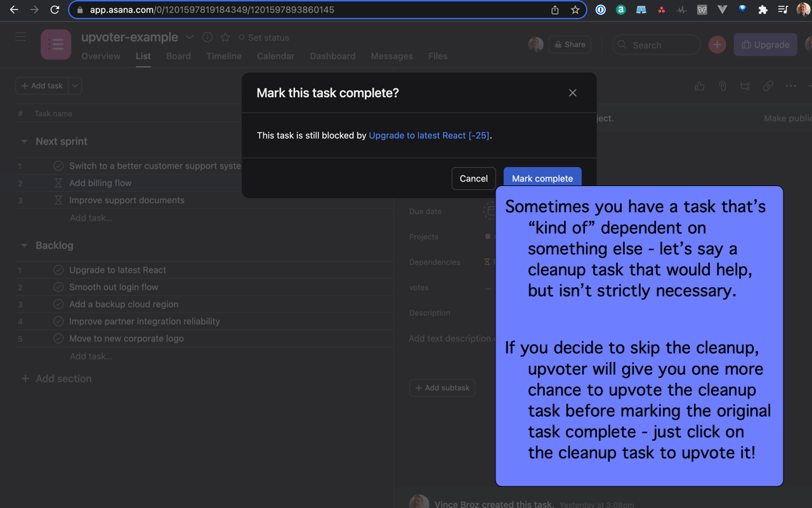The height and width of the screenshot is (508, 812).
Task: Collapse the Backlog section
Action: [x=24, y=246]
